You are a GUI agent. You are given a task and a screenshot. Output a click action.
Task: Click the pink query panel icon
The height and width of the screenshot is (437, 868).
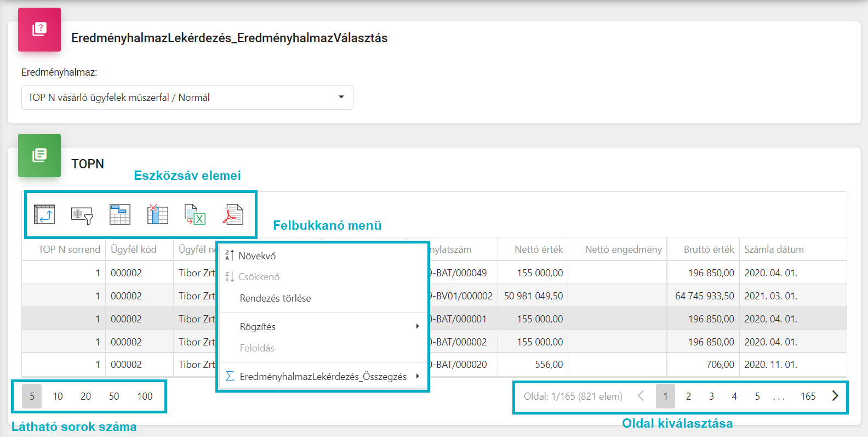[x=39, y=30]
